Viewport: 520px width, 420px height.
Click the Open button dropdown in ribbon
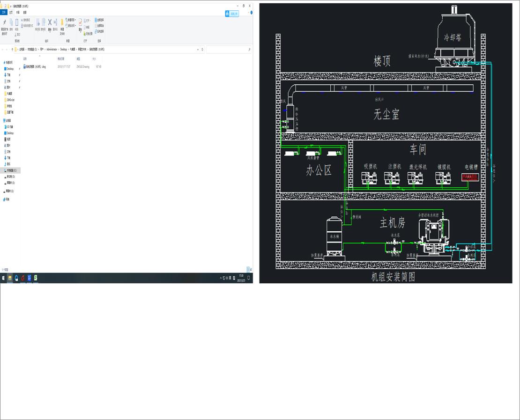click(x=87, y=21)
